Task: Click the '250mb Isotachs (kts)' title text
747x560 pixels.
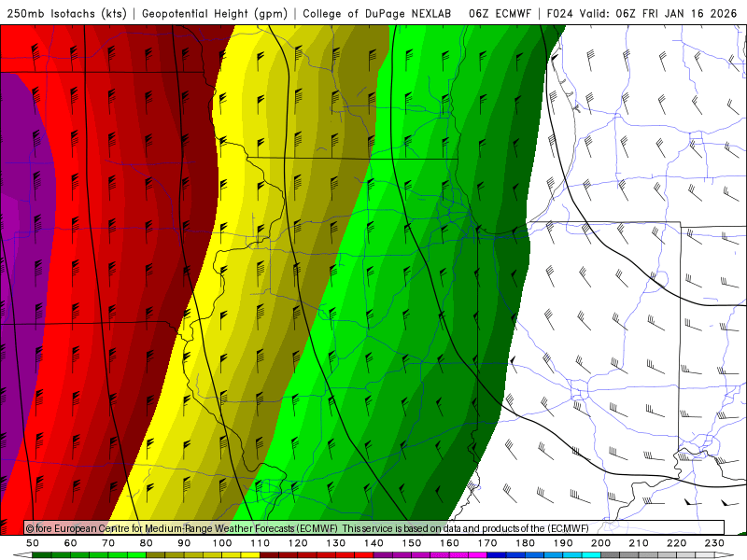Action: 66,13
